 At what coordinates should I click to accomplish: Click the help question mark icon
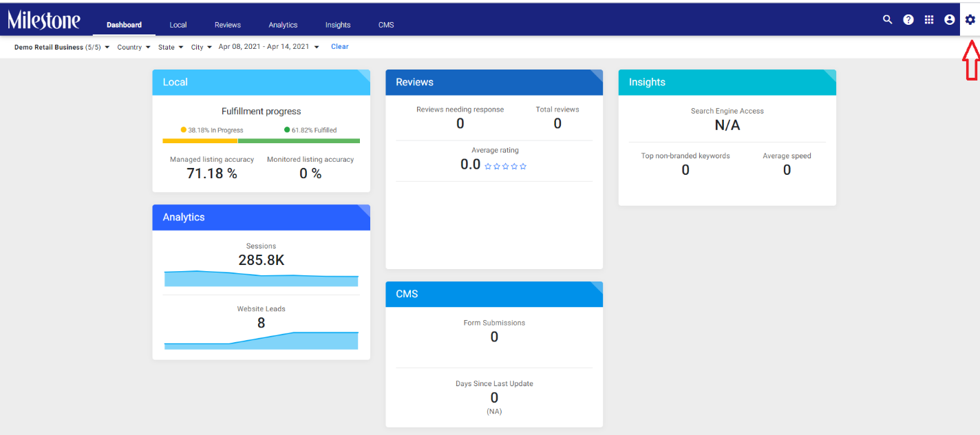[x=908, y=19]
